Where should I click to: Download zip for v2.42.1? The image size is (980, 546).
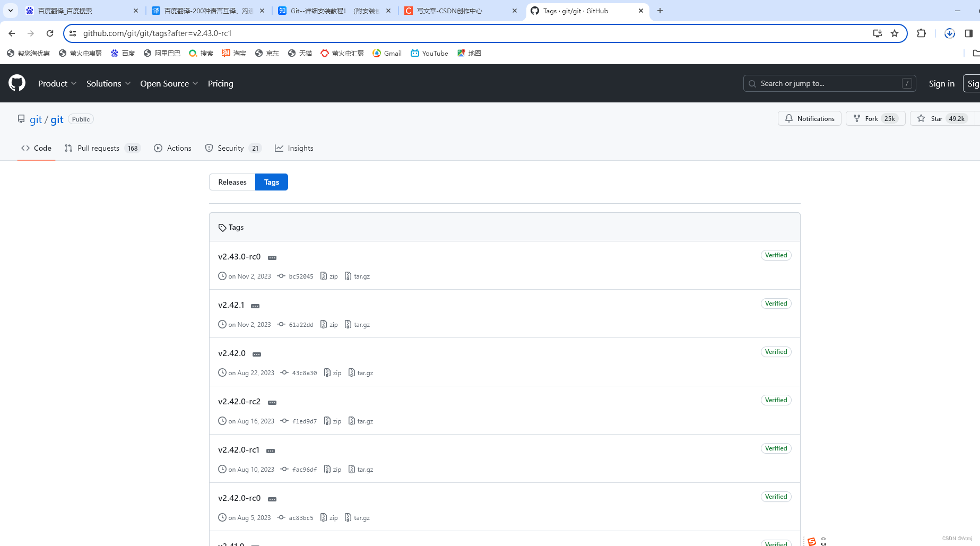coord(329,324)
